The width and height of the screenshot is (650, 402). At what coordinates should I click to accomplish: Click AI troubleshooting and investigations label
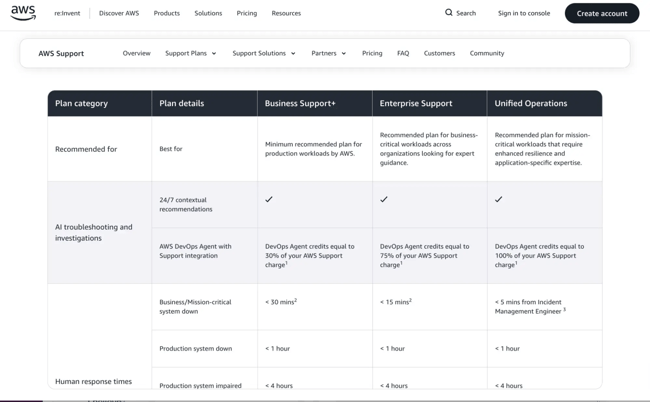click(94, 232)
